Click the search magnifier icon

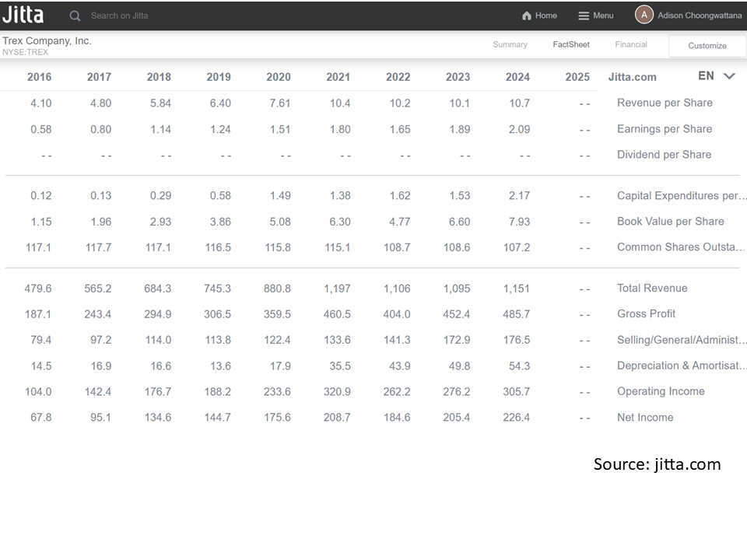point(75,16)
